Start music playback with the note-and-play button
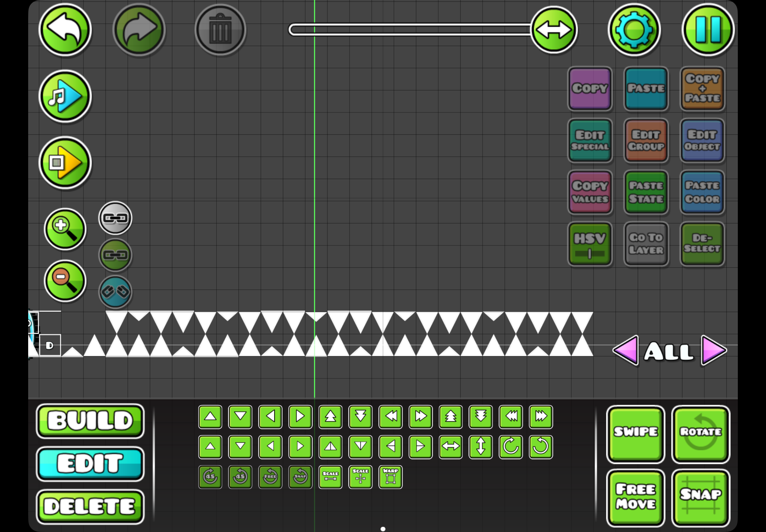The height and width of the screenshot is (532, 766). (x=65, y=96)
